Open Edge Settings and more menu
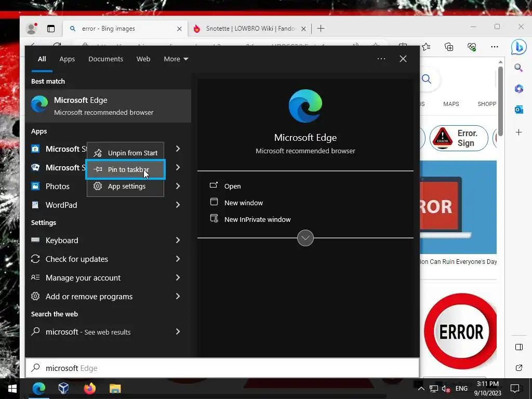 pos(495,47)
